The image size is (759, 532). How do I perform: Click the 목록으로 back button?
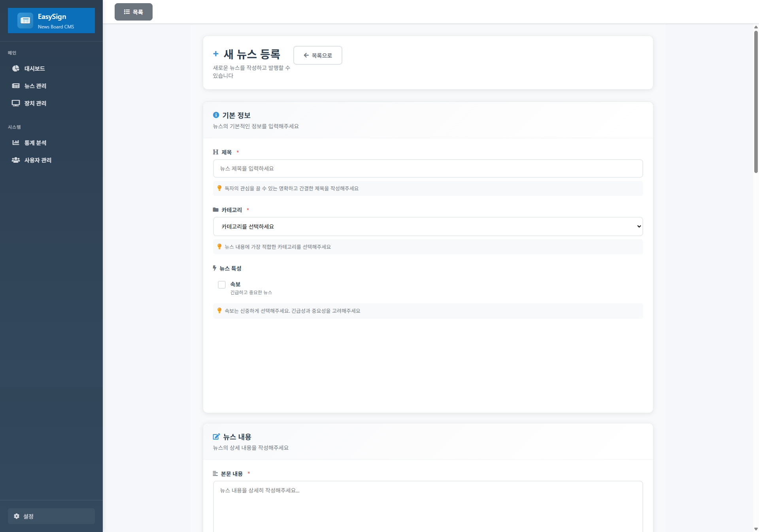pyautogui.click(x=317, y=55)
